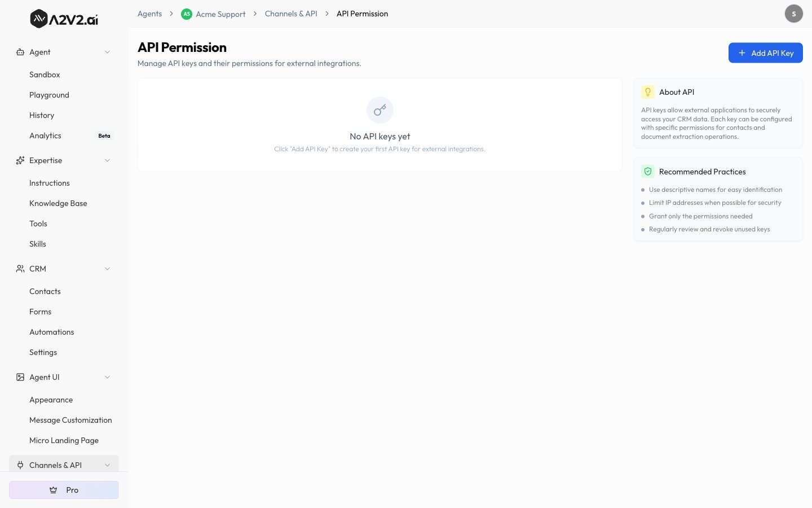Click the shield icon beside Recommended Practices

[x=648, y=172]
